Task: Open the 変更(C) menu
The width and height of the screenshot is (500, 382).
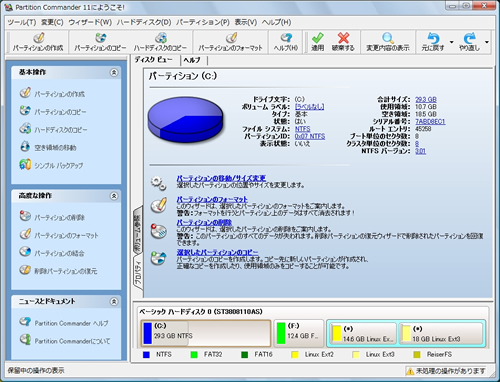Action: [52, 22]
